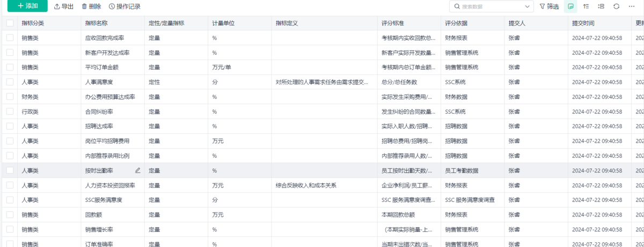Click the 办公费用预算达成率 cell

[113, 97]
